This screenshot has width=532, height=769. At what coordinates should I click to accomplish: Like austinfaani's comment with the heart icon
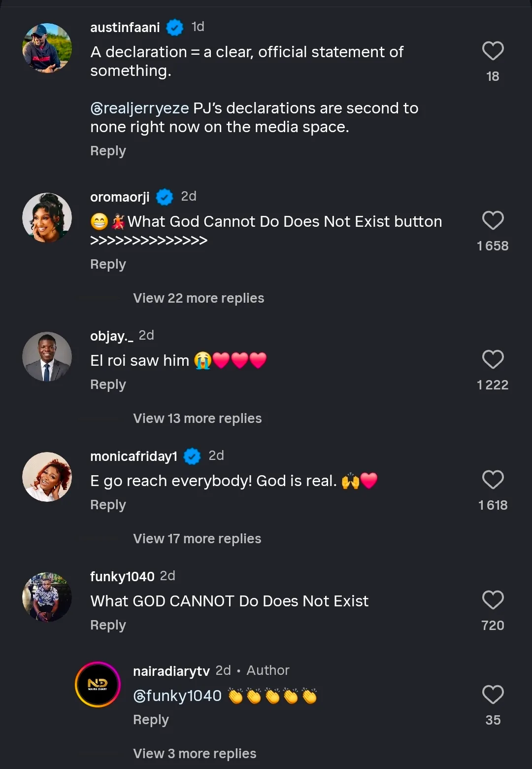(493, 51)
